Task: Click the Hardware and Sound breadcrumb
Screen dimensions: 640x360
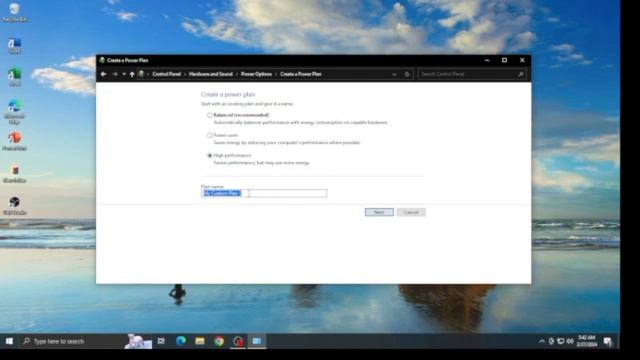Action: point(211,74)
